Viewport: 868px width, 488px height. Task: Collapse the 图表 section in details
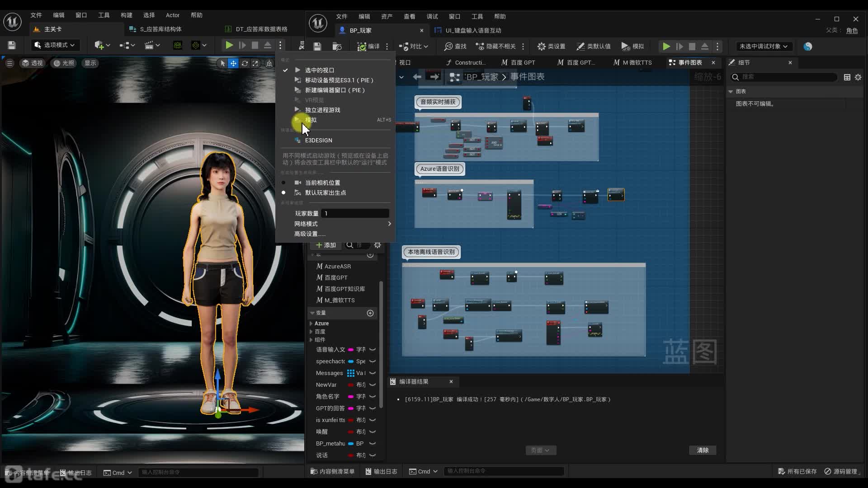click(731, 92)
